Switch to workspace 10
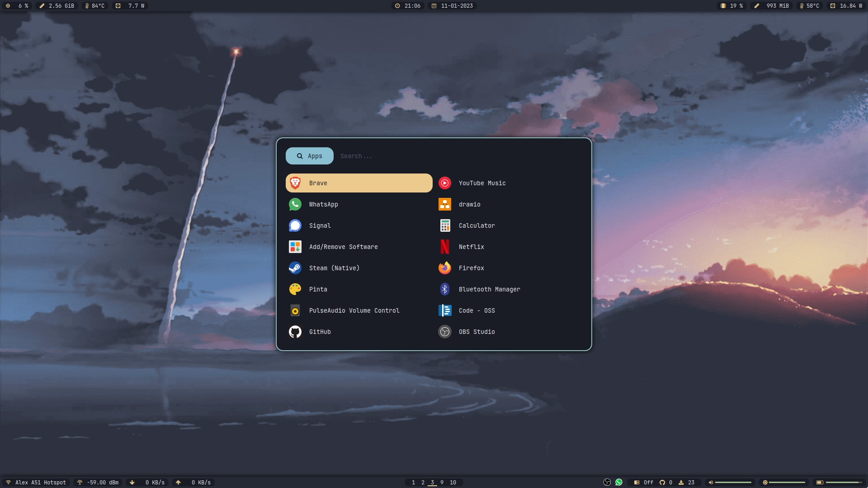 pos(453,483)
